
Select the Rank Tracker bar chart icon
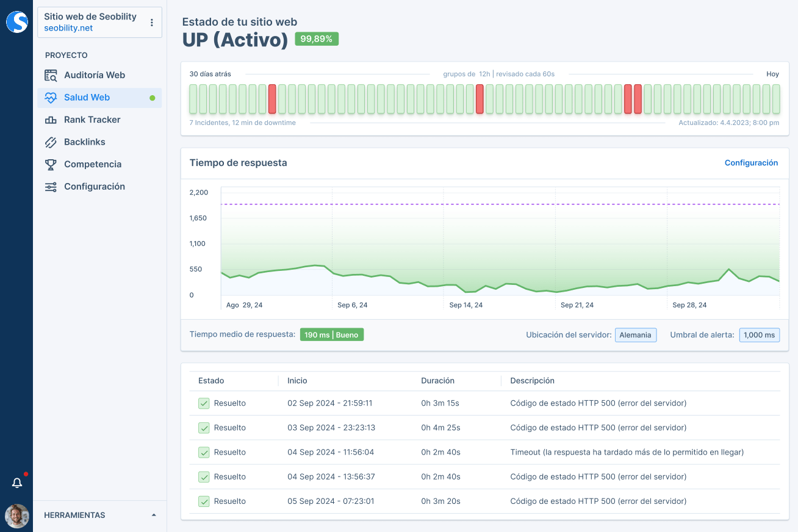[x=51, y=120]
